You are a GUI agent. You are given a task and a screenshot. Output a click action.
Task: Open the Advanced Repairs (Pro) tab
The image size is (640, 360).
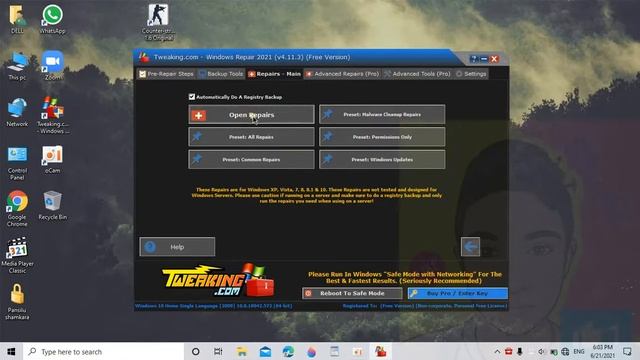coord(342,74)
